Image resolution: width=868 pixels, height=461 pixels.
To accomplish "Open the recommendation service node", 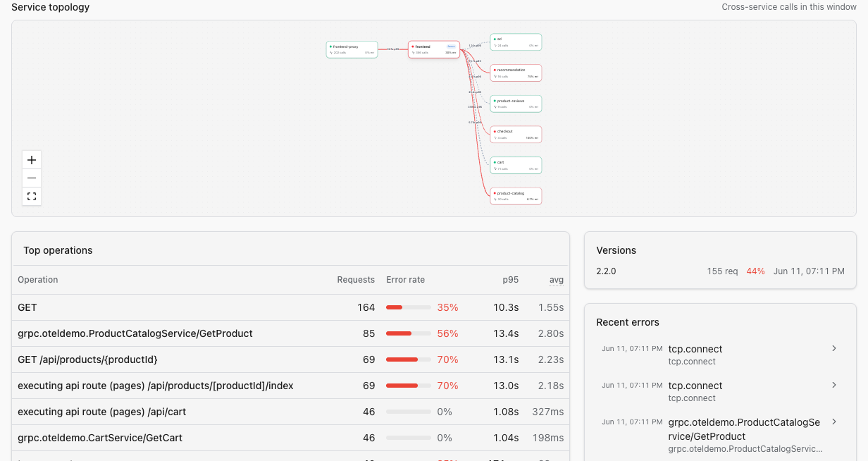I will click(x=516, y=73).
